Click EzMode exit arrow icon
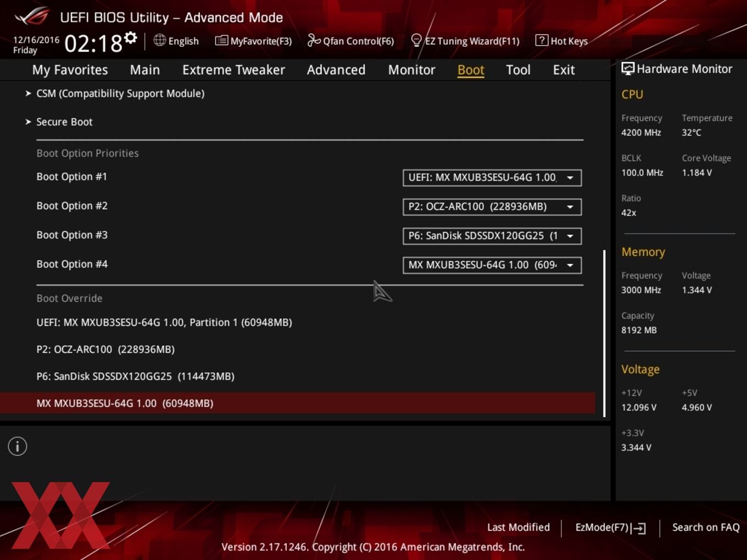 click(638, 528)
